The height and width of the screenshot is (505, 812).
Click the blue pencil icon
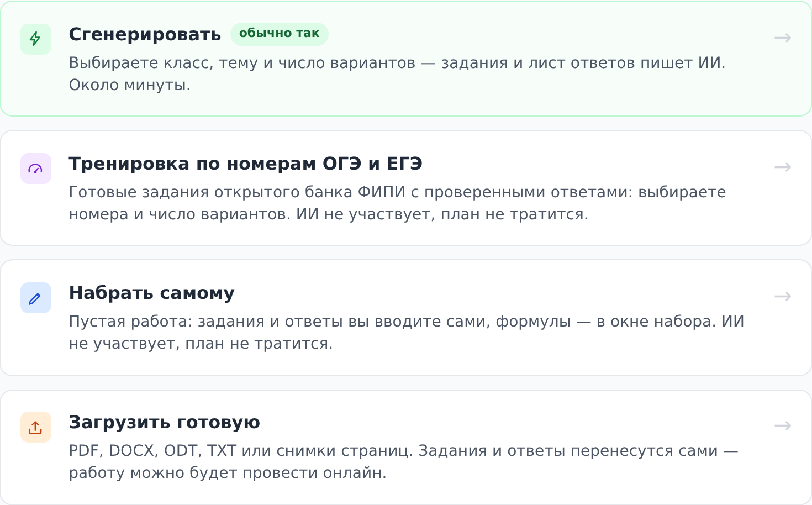(35, 298)
